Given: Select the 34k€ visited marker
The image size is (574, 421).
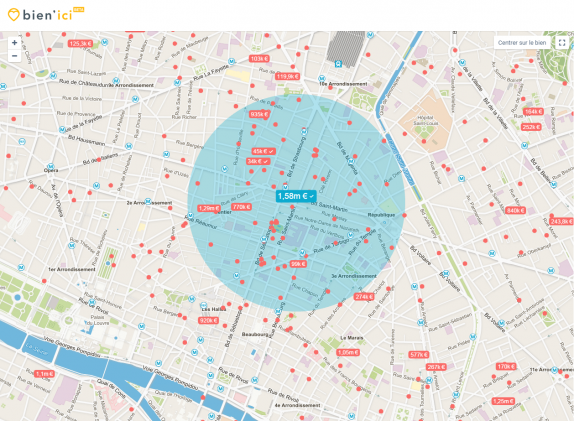Looking at the screenshot, I should pos(258,161).
